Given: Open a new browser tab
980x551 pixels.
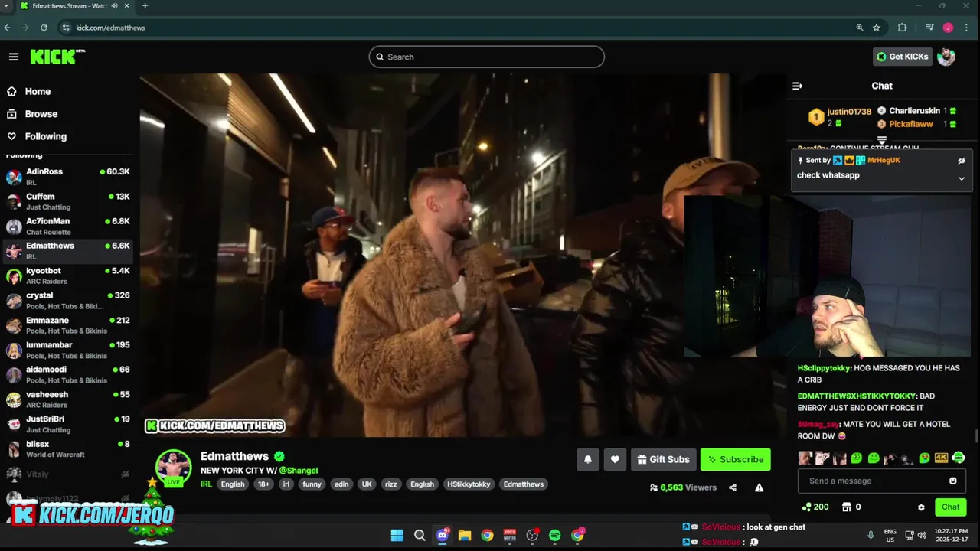Looking at the screenshot, I should [x=145, y=6].
